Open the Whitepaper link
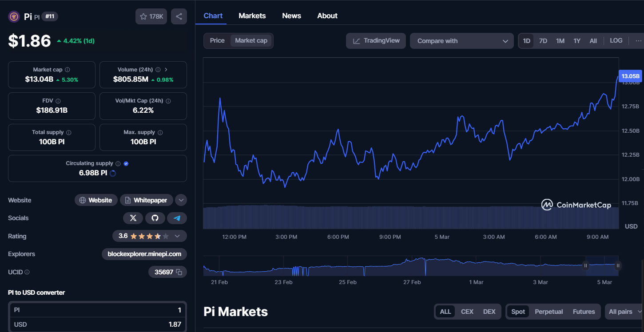The width and height of the screenshot is (644, 332). [146, 200]
